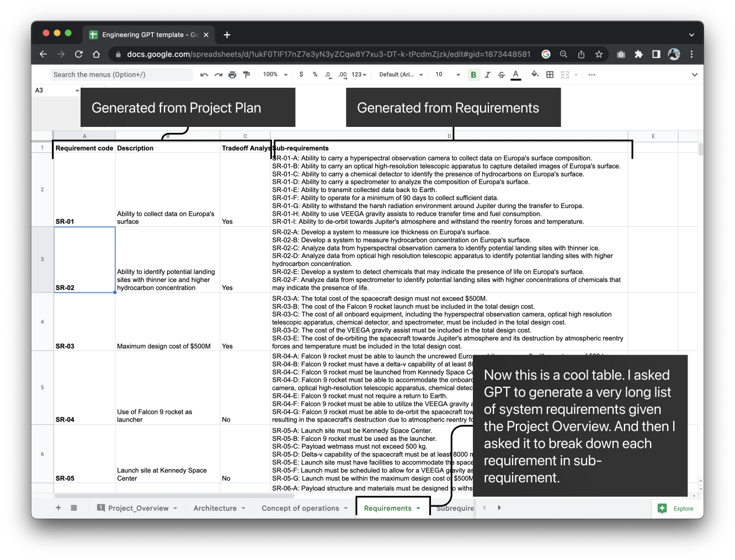
Task: Print the spreadsheet using the printer icon
Action: (x=232, y=74)
